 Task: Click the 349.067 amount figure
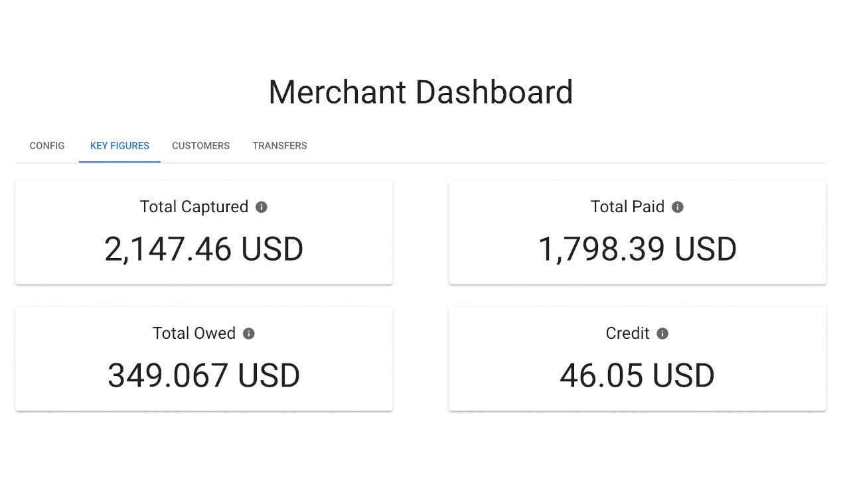(168, 376)
